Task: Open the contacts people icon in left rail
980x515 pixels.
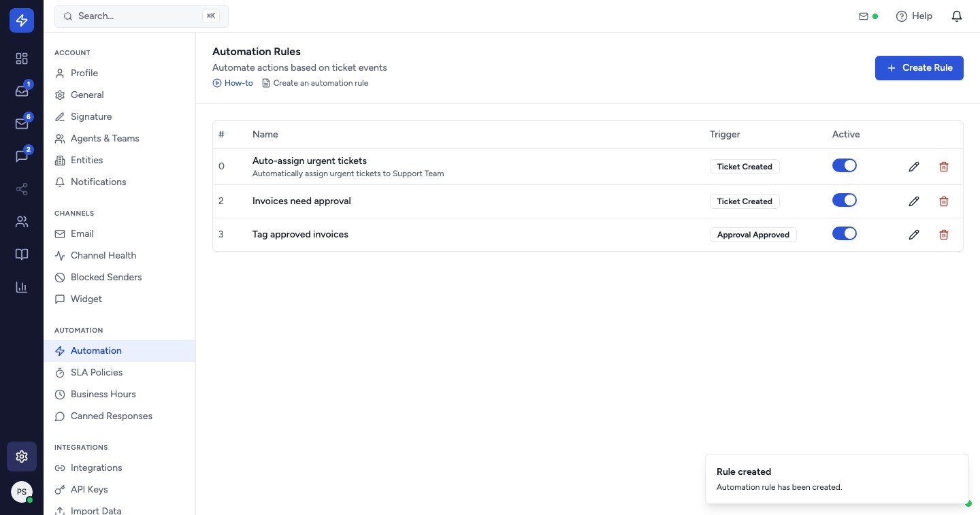Action: [x=22, y=222]
